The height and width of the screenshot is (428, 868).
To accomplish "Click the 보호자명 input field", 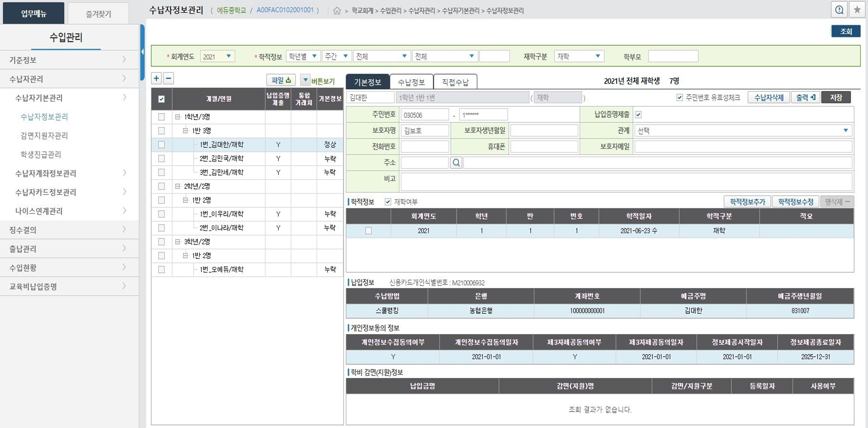I will tap(424, 131).
